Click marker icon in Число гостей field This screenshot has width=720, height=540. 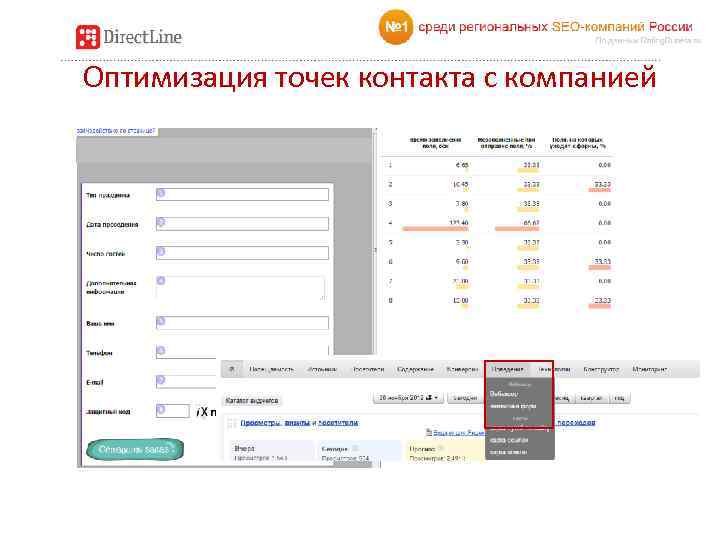[x=161, y=252]
